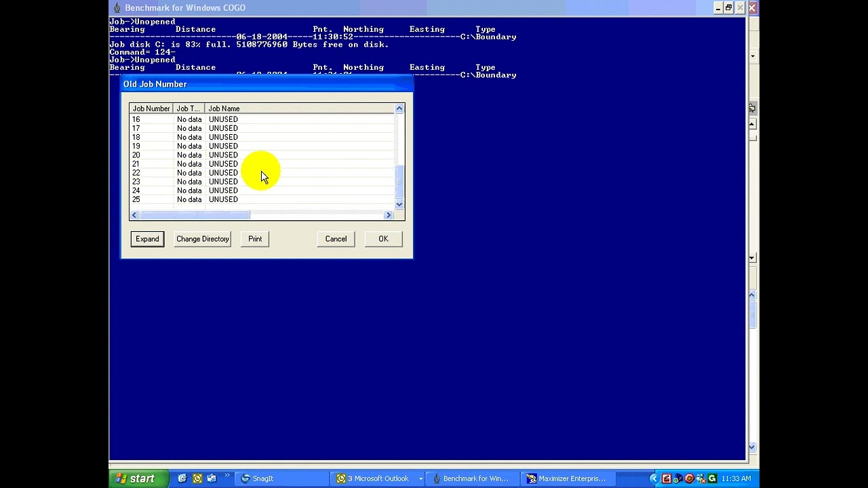Restore the Benchmark COGO window
The image size is (868, 488).
728,8
